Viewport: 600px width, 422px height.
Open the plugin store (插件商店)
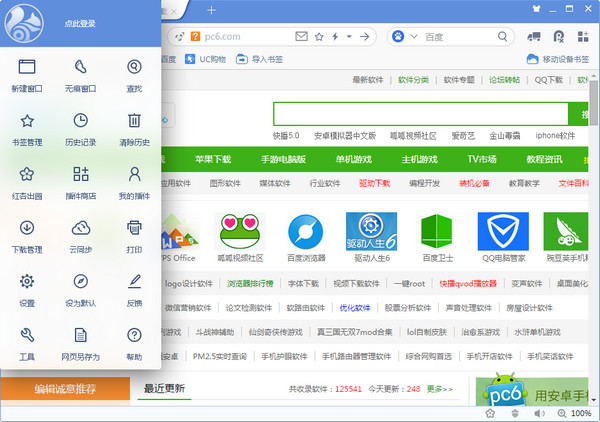(80, 183)
